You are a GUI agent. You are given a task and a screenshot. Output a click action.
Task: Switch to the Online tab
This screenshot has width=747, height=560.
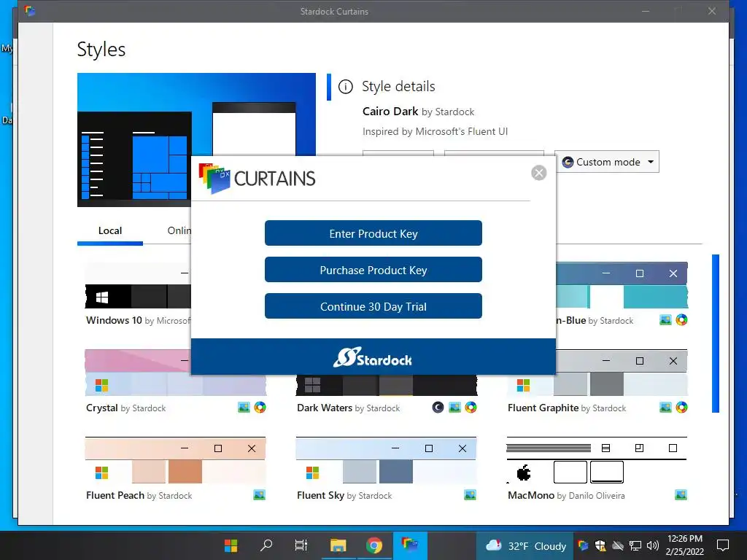point(179,231)
